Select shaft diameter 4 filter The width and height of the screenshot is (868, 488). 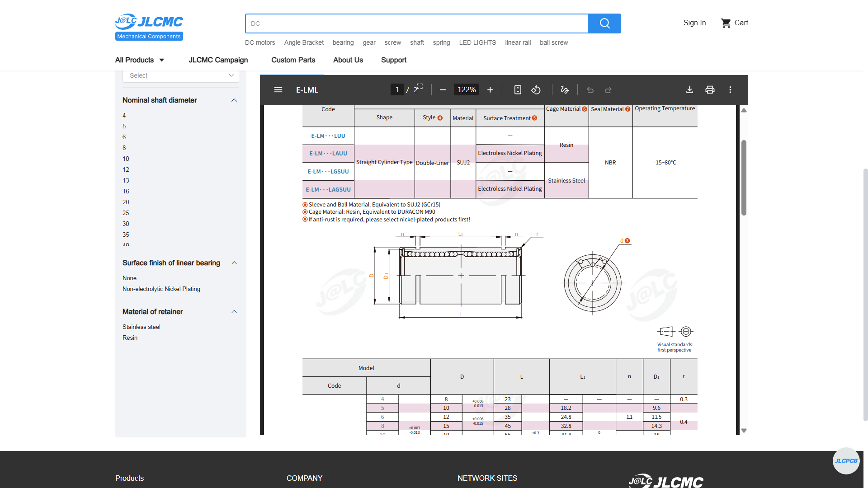(124, 116)
